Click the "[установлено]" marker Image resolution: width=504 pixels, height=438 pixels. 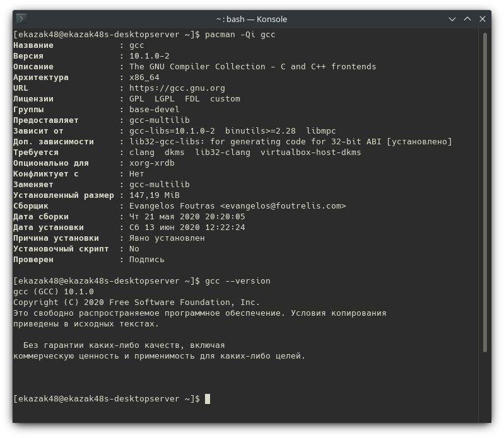[419, 142]
